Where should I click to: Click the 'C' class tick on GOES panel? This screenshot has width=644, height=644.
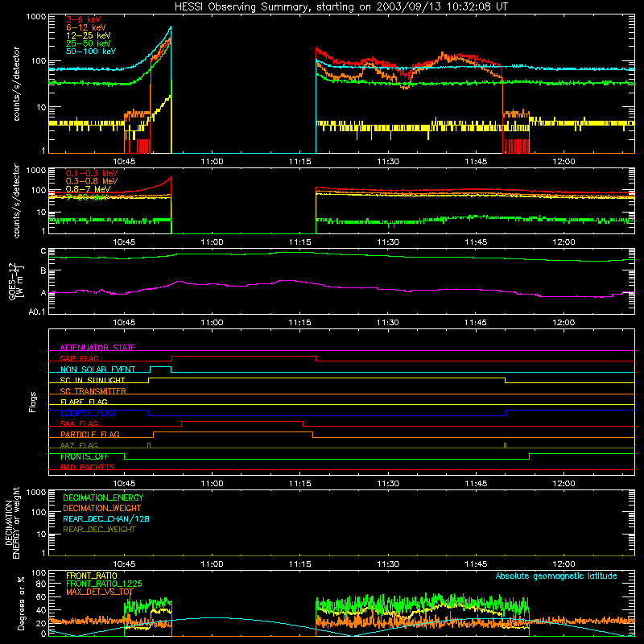point(43,251)
